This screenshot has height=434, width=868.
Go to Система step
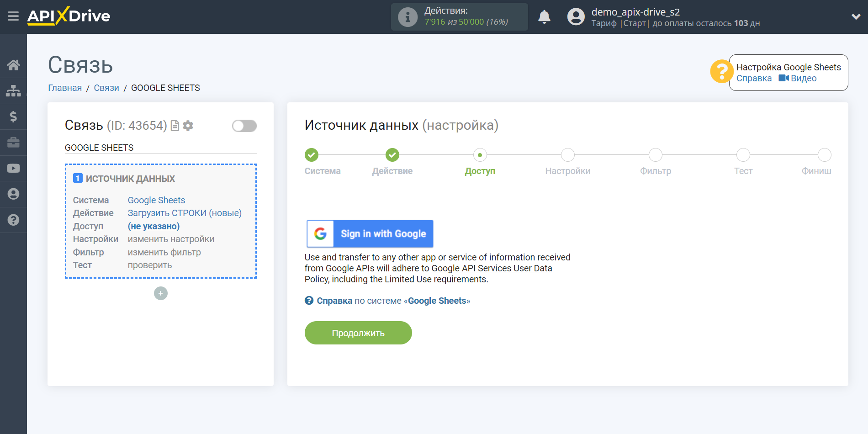[312, 155]
